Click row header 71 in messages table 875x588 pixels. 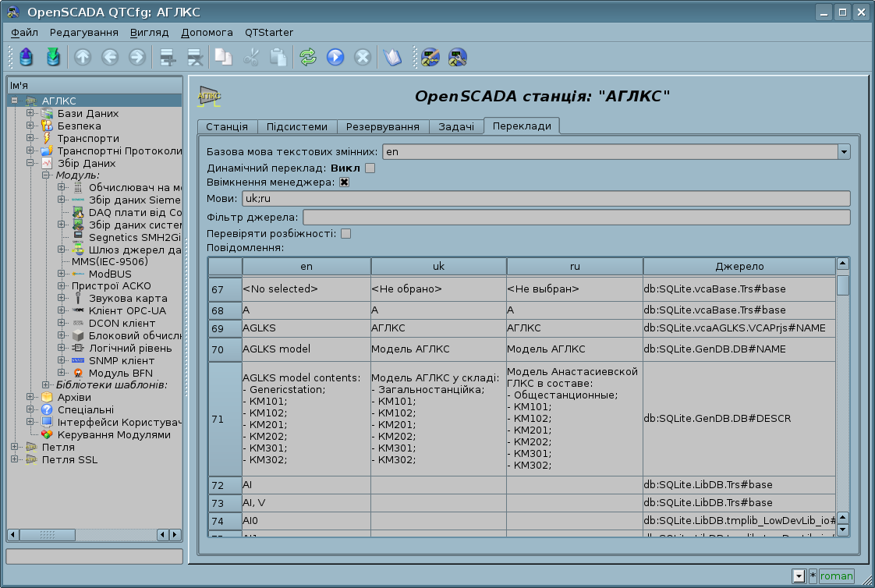225,419
